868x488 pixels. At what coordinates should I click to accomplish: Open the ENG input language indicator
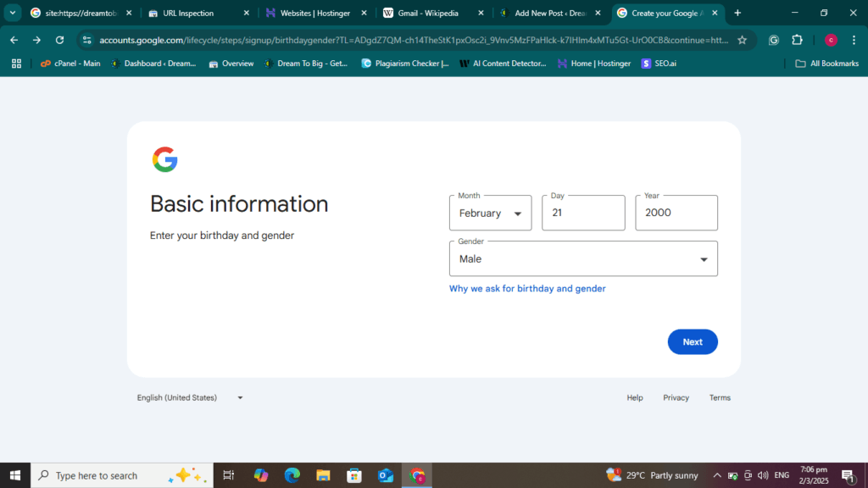tap(782, 475)
